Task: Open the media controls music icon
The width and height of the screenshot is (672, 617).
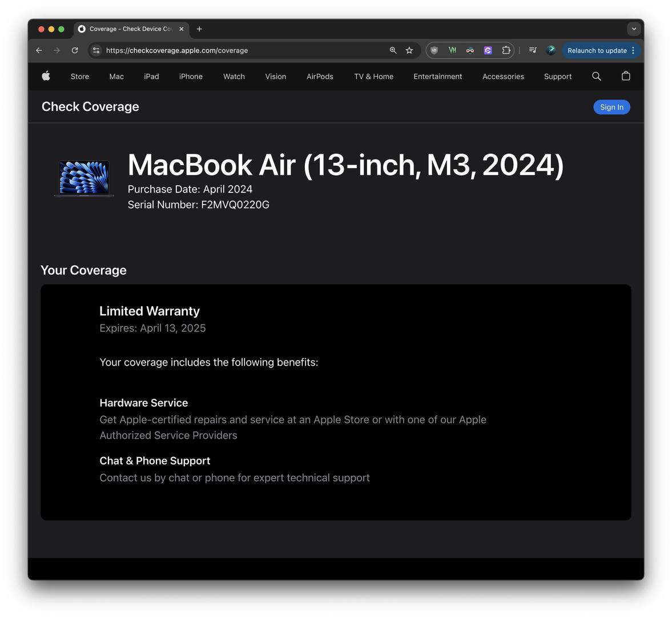Action: click(533, 50)
